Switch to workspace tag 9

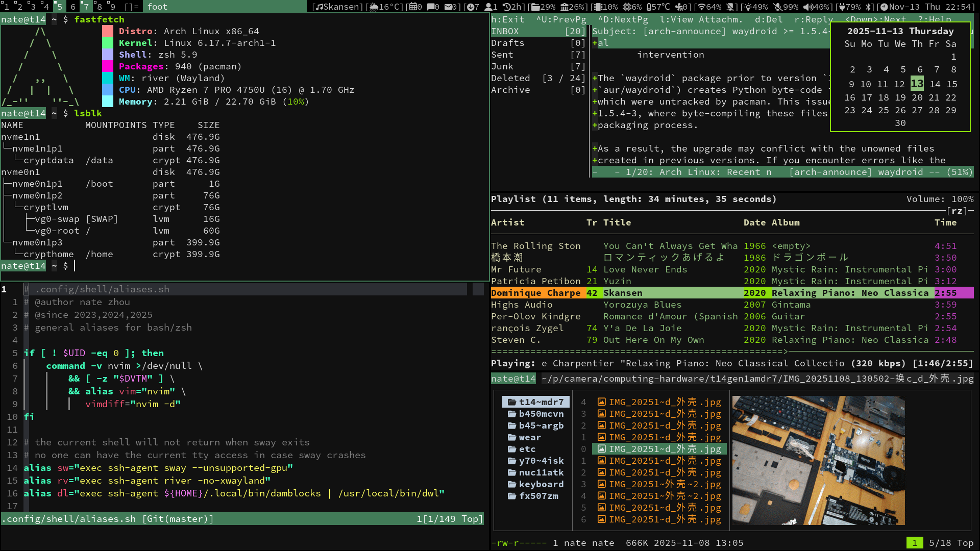113,7
